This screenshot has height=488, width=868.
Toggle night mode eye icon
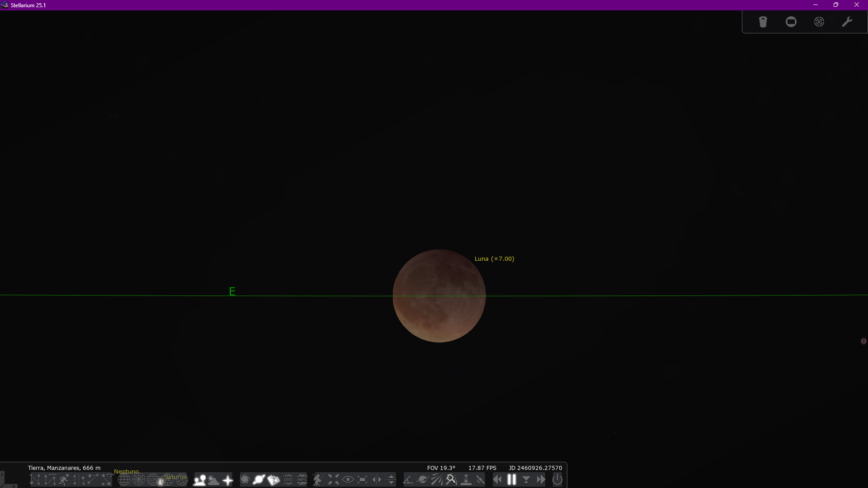tap(348, 480)
